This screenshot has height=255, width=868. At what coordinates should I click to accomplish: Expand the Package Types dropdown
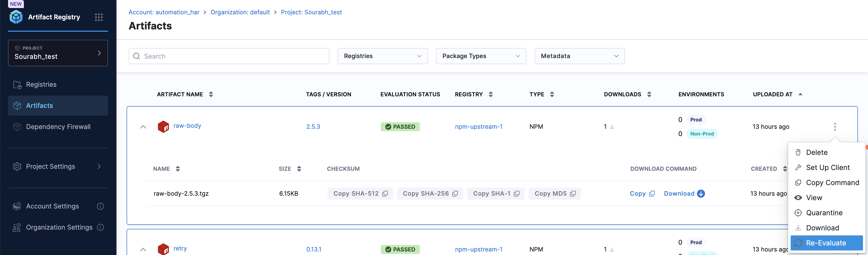tap(481, 56)
